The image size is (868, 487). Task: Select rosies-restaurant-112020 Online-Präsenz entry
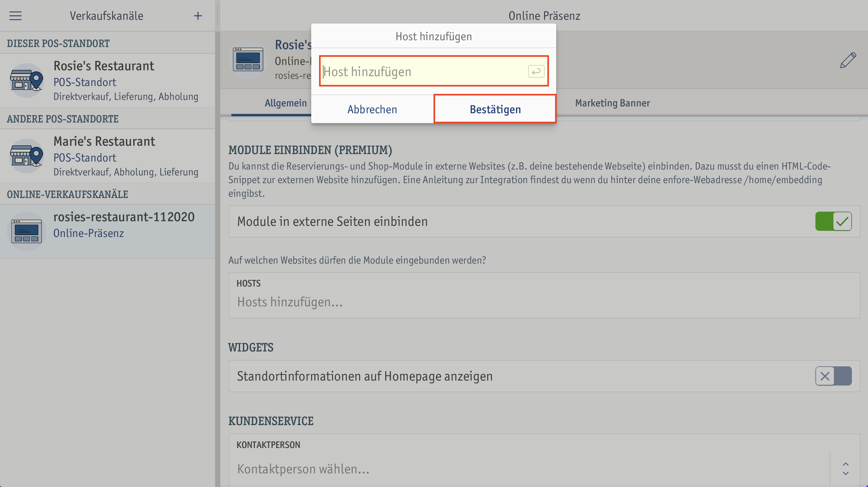tap(107, 231)
